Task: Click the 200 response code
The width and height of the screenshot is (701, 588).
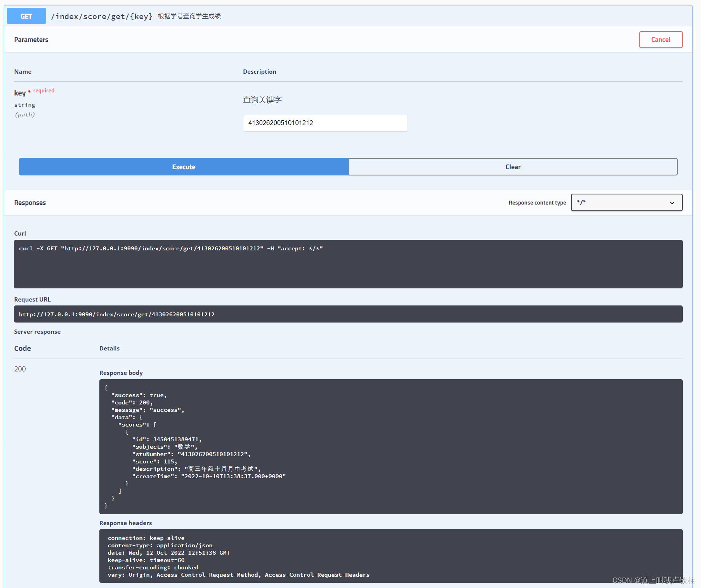Action: pyautogui.click(x=20, y=369)
